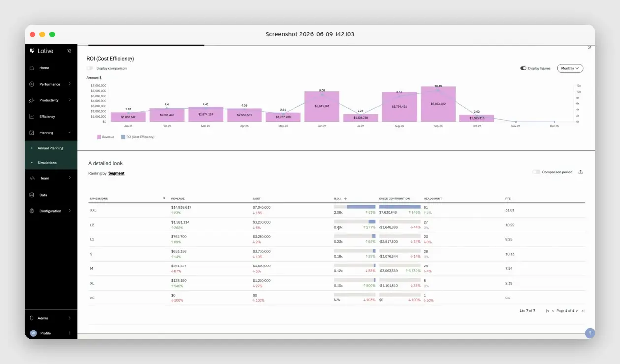
Task: Sort by Sales Contribution header
Action: 394,199
